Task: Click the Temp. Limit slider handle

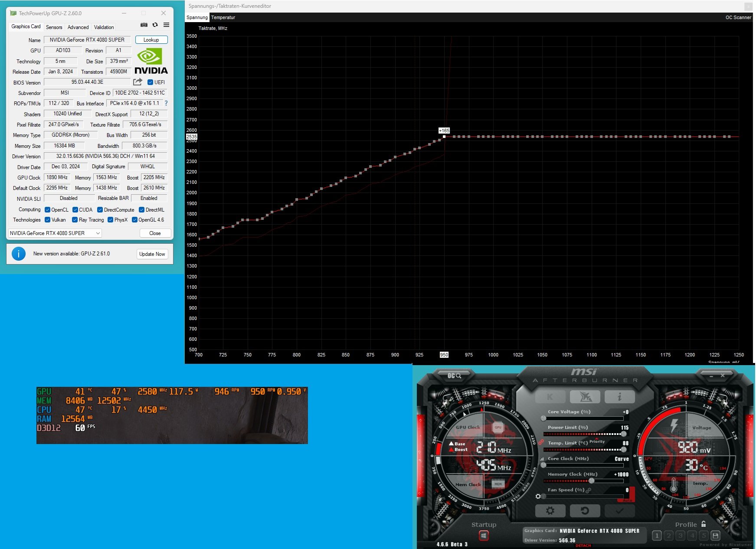Action: click(x=624, y=449)
